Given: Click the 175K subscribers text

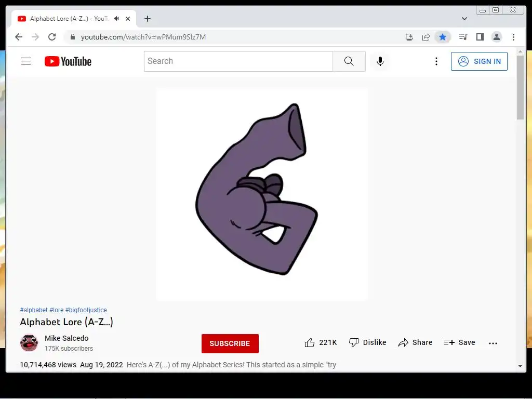Looking at the screenshot, I should click(x=69, y=349).
